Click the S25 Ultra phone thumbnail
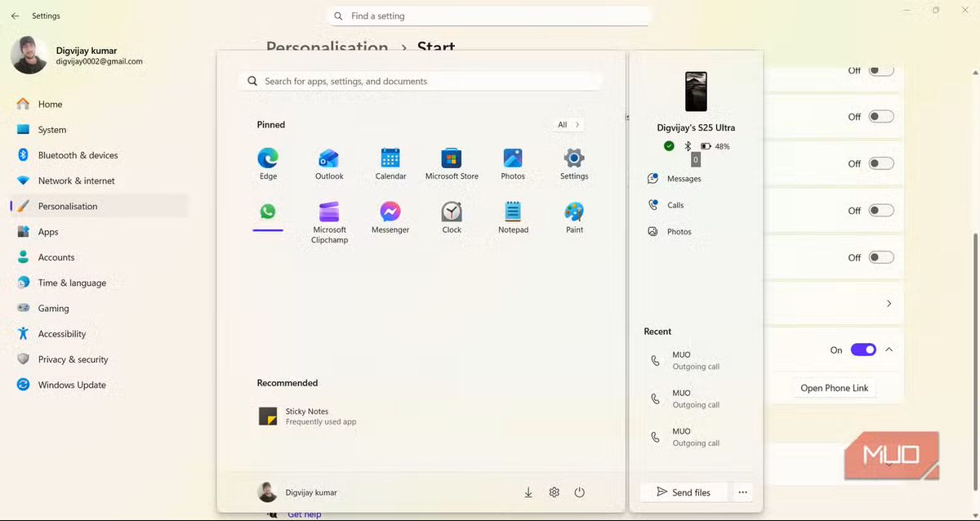The width and height of the screenshot is (980, 521). (x=696, y=91)
